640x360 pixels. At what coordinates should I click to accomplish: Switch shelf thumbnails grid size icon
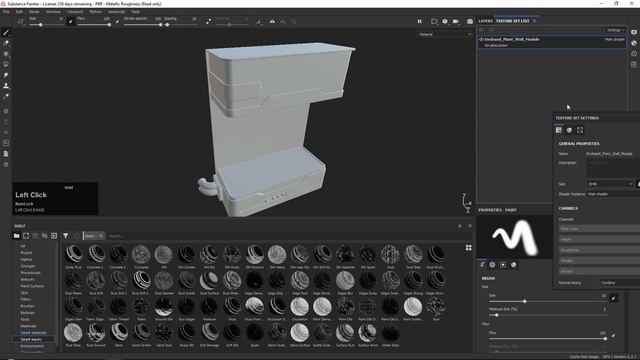[469, 248]
